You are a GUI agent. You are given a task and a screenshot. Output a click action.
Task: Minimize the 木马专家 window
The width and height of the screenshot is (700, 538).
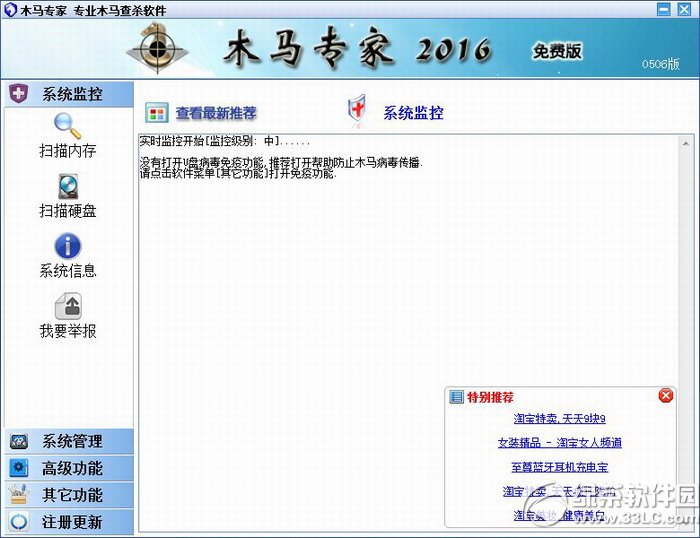pos(664,9)
